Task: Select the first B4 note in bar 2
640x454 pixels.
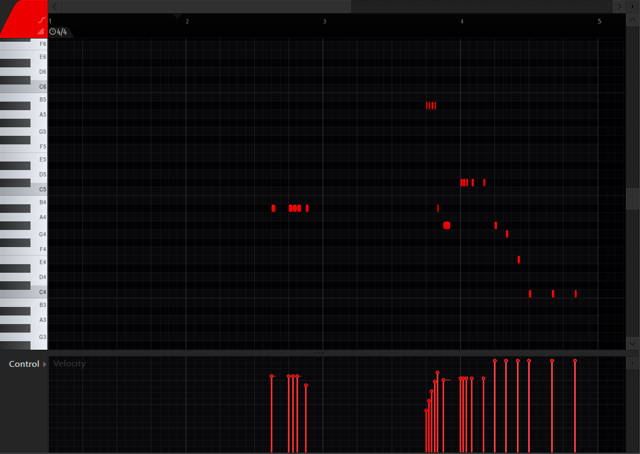Action: pyautogui.click(x=273, y=208)
